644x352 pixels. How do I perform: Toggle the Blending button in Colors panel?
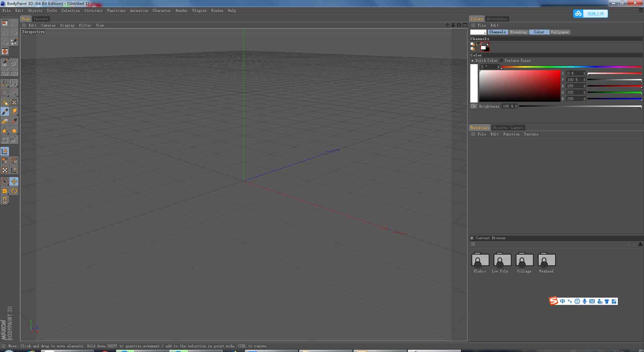pos(518,32)
